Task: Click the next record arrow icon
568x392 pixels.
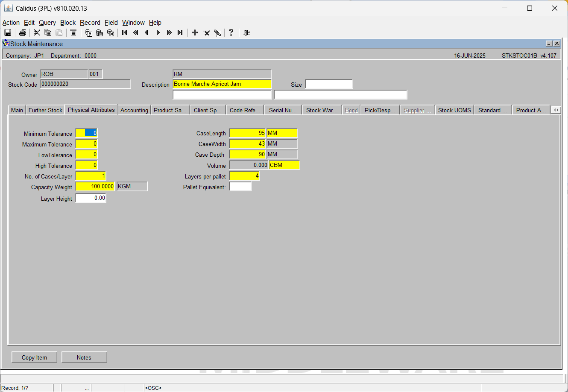Action: pyautogui.click(x=158, y=33)
